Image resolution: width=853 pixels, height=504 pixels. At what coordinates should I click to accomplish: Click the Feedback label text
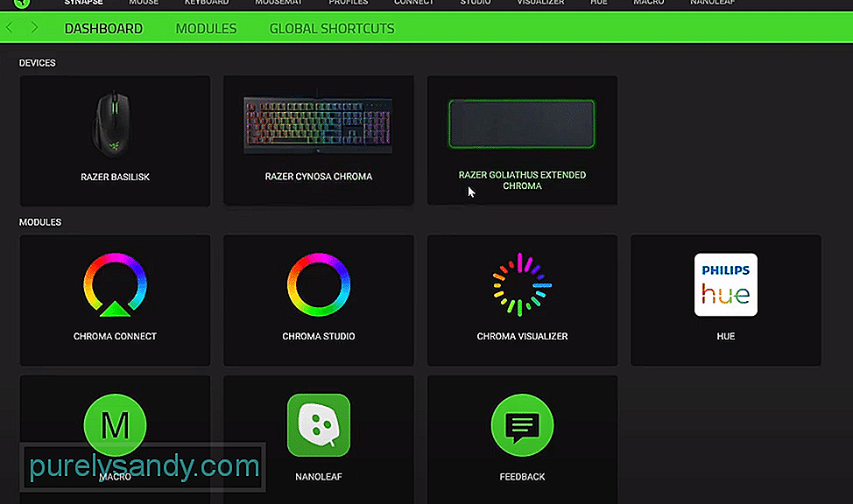[x=522, y=476]
